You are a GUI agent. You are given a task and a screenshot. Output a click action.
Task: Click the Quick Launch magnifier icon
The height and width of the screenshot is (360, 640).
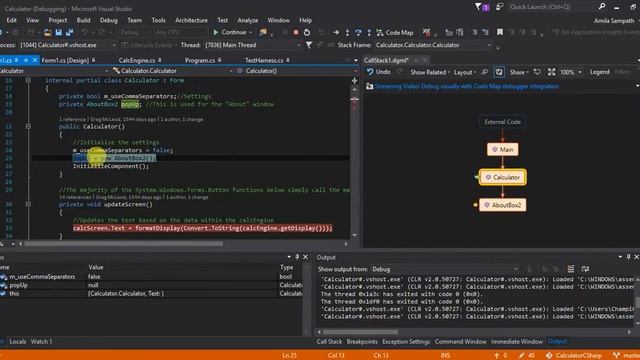[602, 7]
